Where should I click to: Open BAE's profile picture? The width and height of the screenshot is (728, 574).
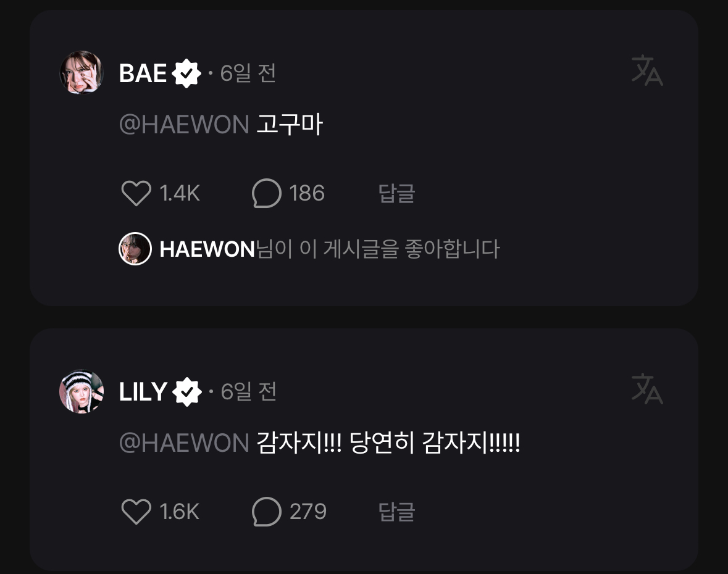[x=82, y=72]
